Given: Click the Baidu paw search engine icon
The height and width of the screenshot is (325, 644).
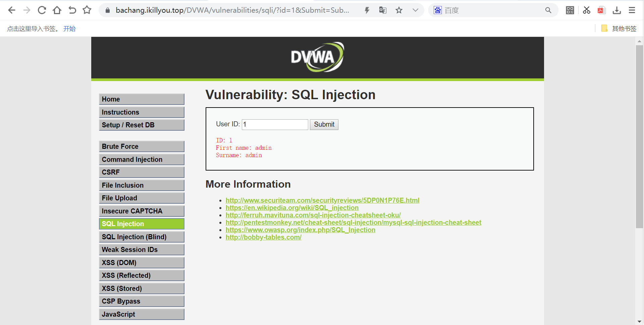Looking at the screenshot, I should coord(438,10).
